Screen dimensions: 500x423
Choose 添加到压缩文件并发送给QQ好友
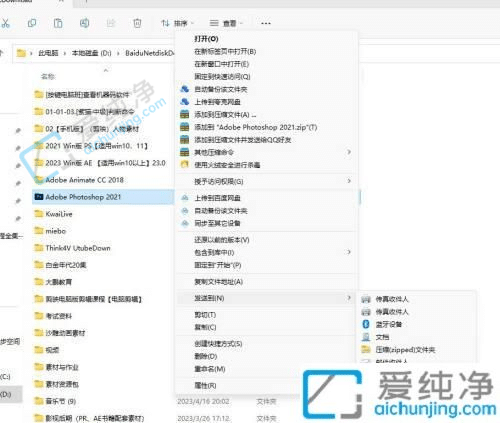point(243,140)
